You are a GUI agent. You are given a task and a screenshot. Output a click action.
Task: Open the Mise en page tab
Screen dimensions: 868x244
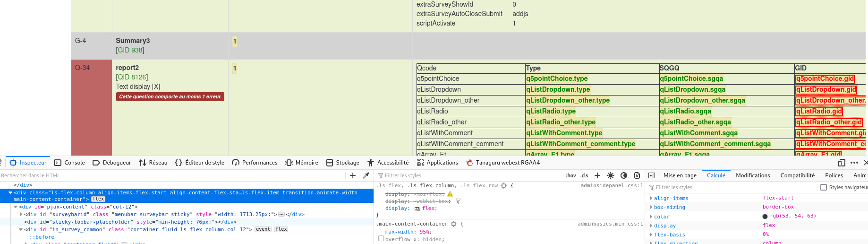tap(680, 175)
